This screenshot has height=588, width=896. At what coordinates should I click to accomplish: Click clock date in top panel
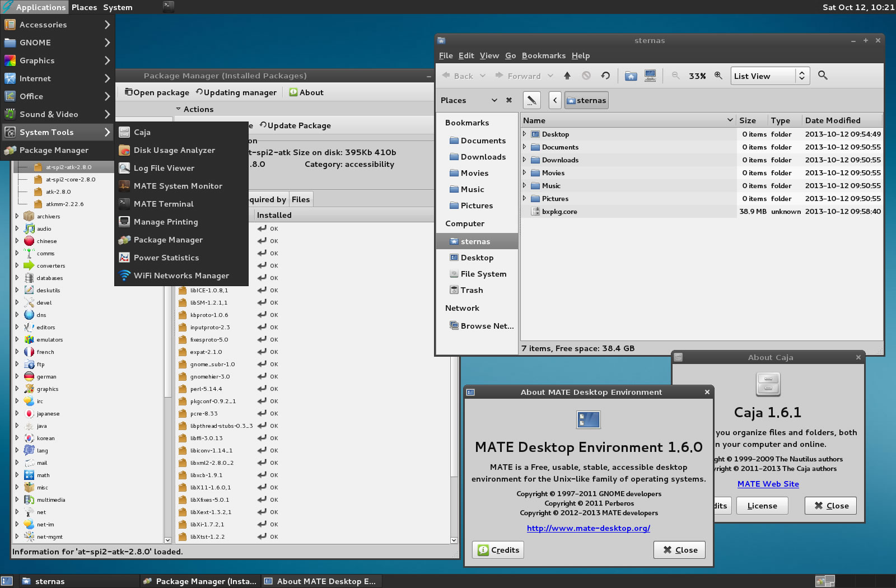coord(858,7)
